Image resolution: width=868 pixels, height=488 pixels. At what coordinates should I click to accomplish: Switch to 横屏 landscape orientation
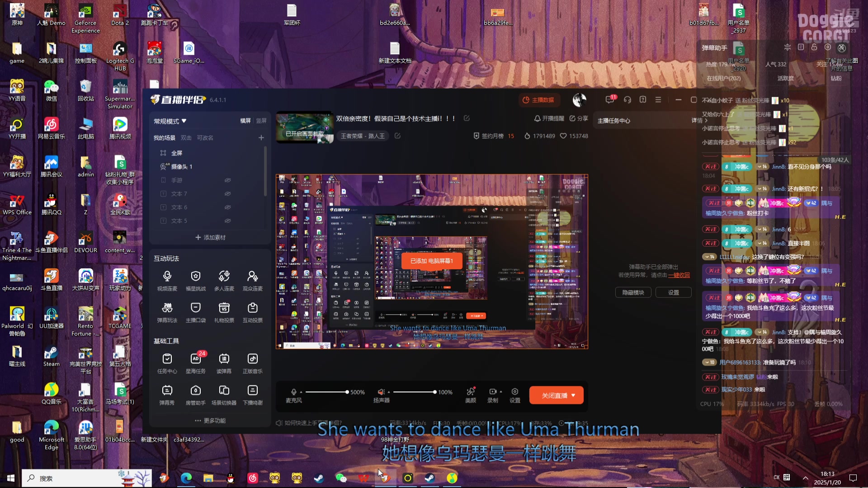click(x=245, y=121)
